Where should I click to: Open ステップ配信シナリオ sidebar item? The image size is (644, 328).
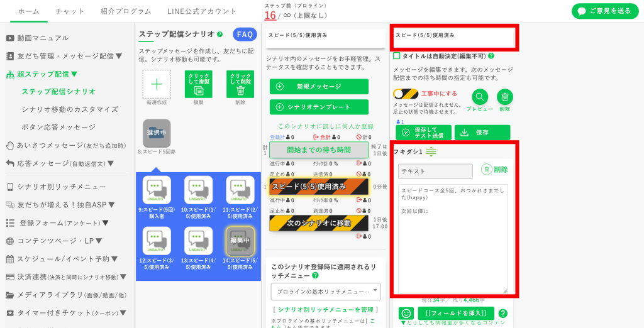pyautogui.click(x=58, y=91)
